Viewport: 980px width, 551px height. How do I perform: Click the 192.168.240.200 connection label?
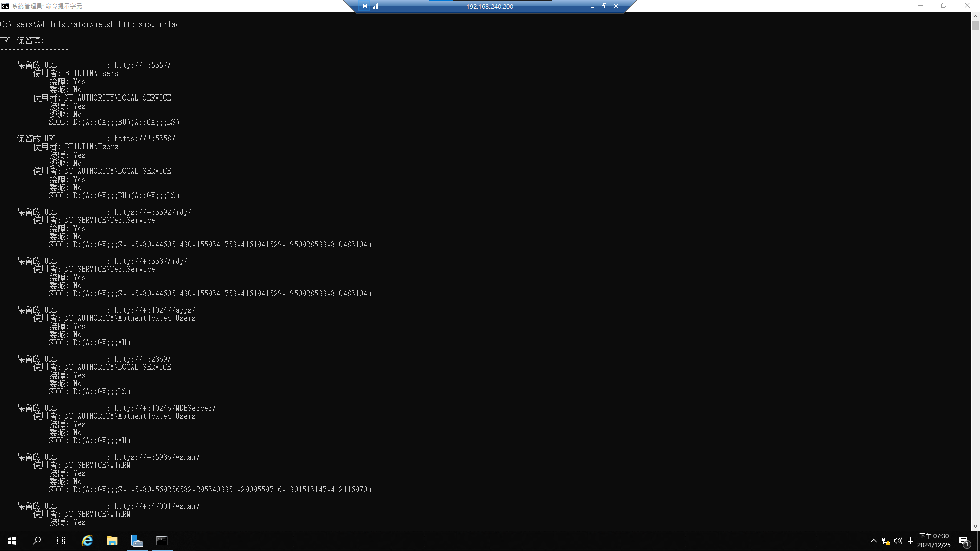pyautogui.click(x=489, y=6)
